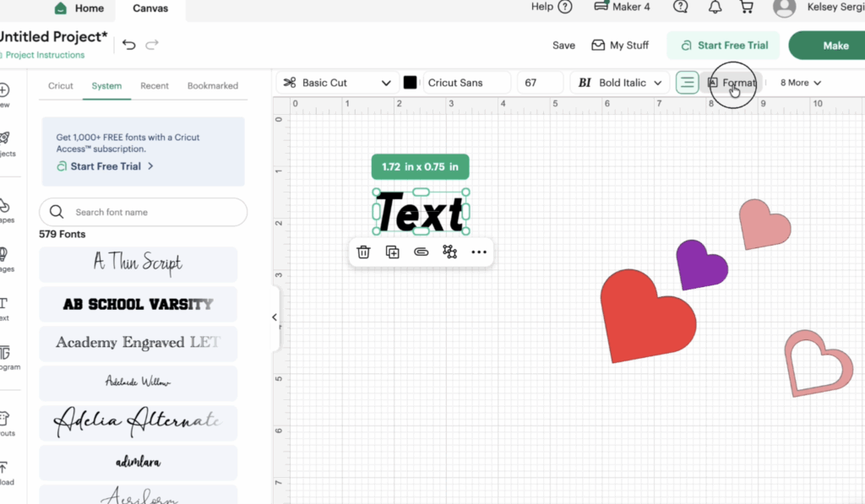Click the green Make button
This screenshot has height=504, width=865.
pos(828,46)
